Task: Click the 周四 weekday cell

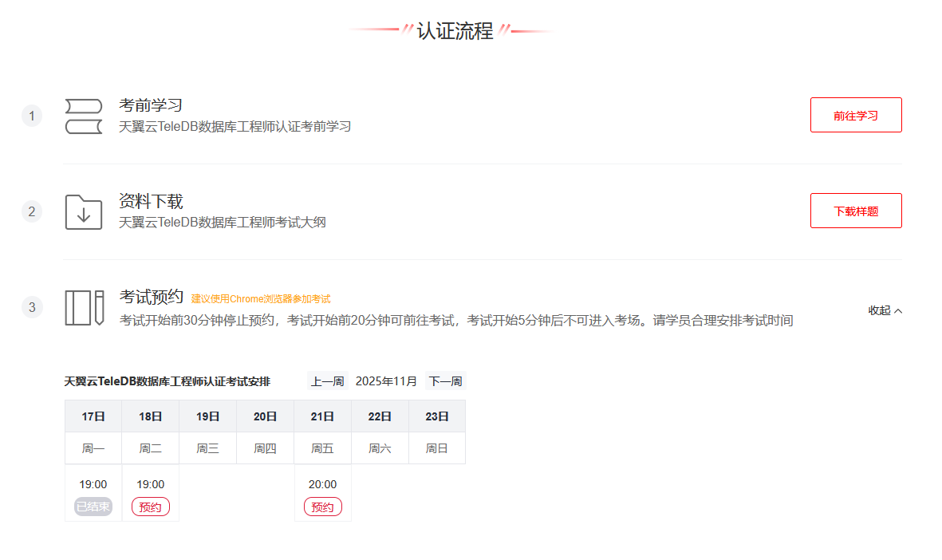Action: click(x=265, y=448)
